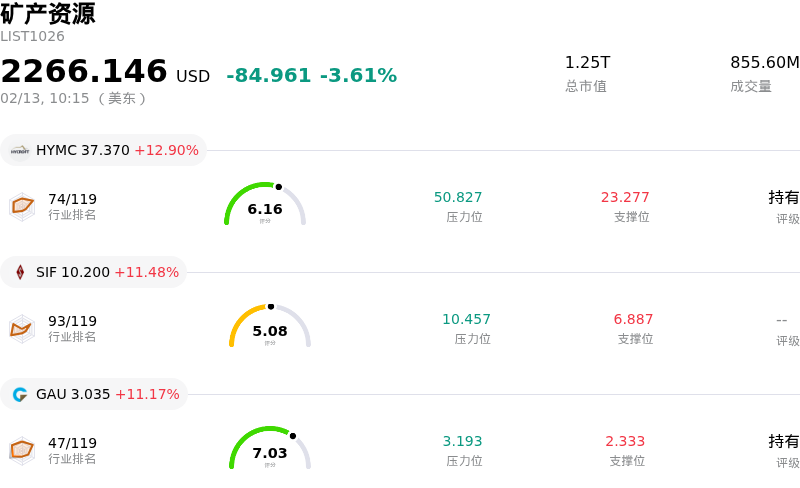Click the SIF red diamond logo

tap(20, 272)
